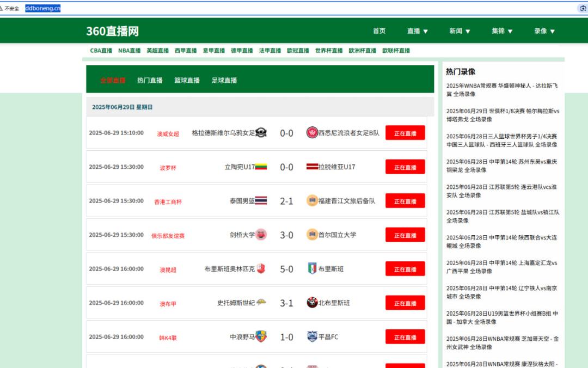Open 中甲 辽宁铁人vs南京城市 replay
The width and height of the screenshot is (588, 368).
[502, 292]
